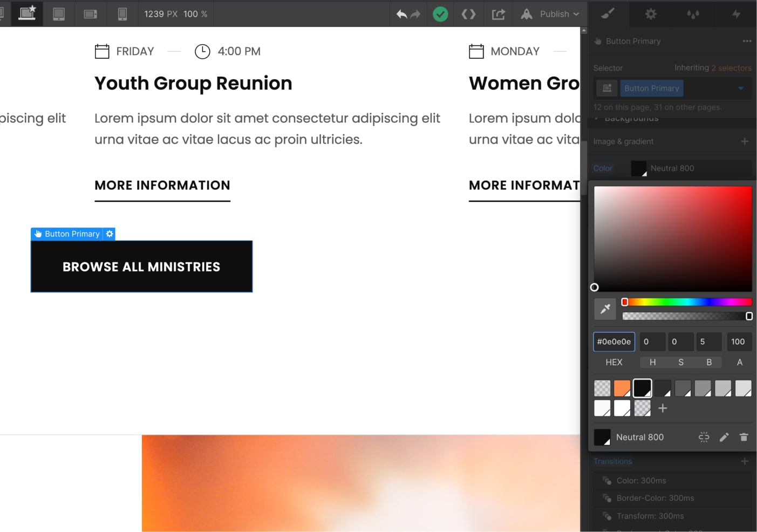Switch to the Style paintbrush tab
Viewport: 757px width, 532px height.
click(x=608, y=14)
